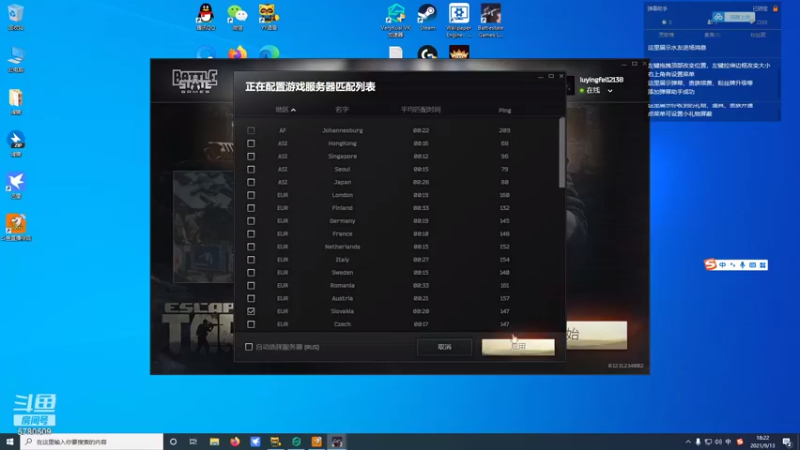Viewport: 800px width, 450px height.
Task: Open Firefox from the taskbar
Action: tap(235, 441)
